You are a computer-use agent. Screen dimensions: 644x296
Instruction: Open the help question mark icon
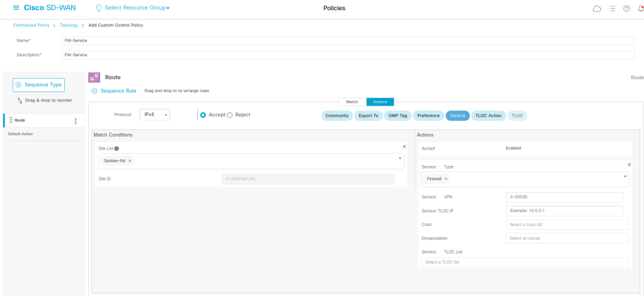626,8
